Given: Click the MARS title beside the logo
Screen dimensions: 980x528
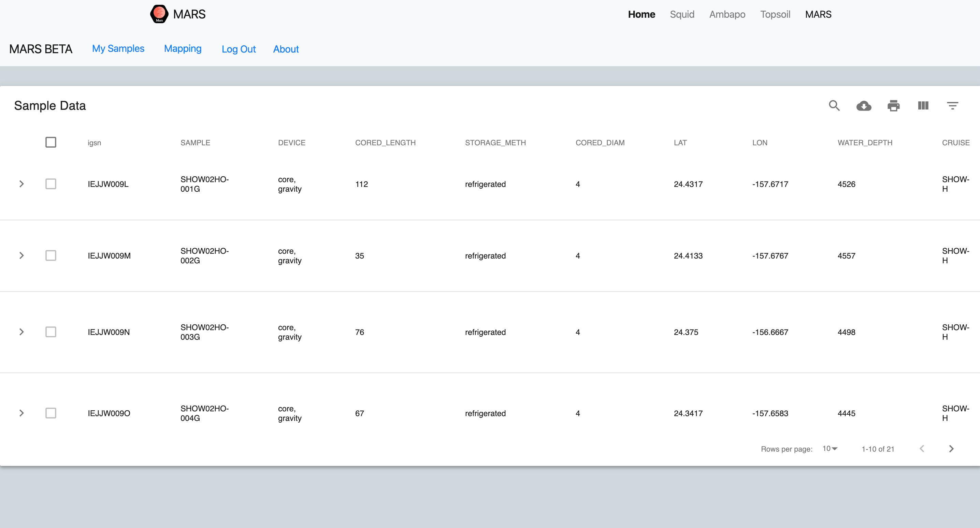Looking at the screenshot, I should [189, 14].
